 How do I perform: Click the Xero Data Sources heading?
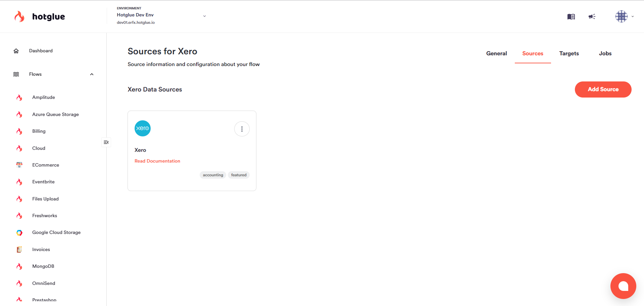point(155,89)
